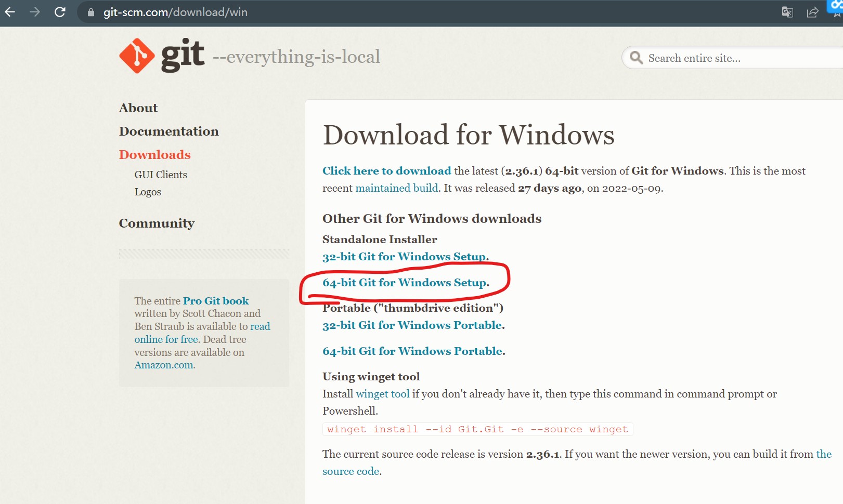Reload the page with the refresh icon
Image resolution: width=843 pixels, height=504 pixels.
(x=60, y=12)
